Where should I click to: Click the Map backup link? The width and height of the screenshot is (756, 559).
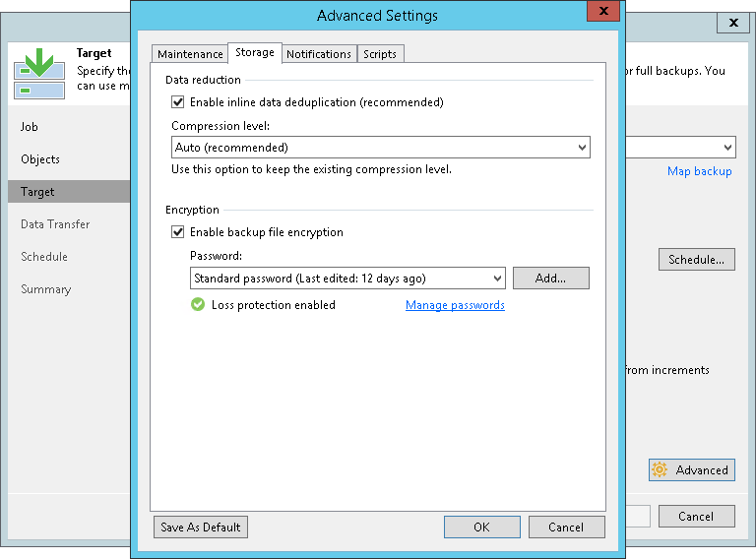pyautogui.click(x=699, y=171)
